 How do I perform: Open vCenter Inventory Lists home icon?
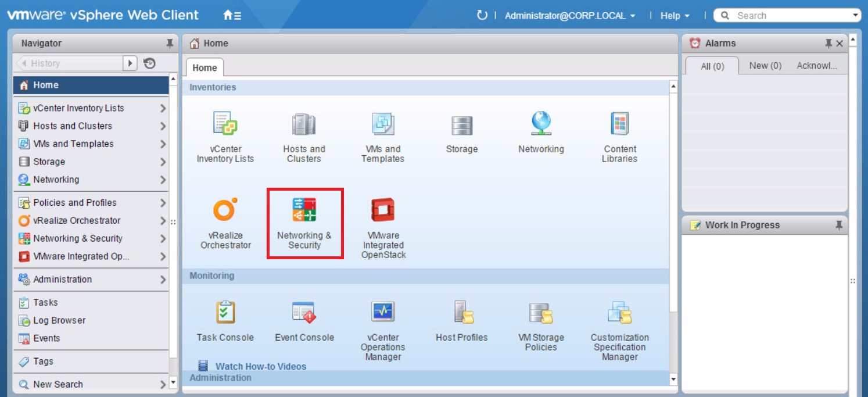coord(225,123)
